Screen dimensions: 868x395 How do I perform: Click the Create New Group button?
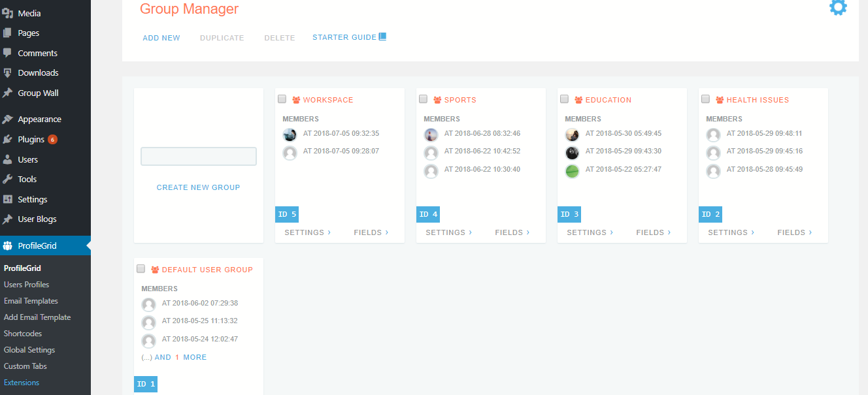pyautogui.click(x=198, y=187)
